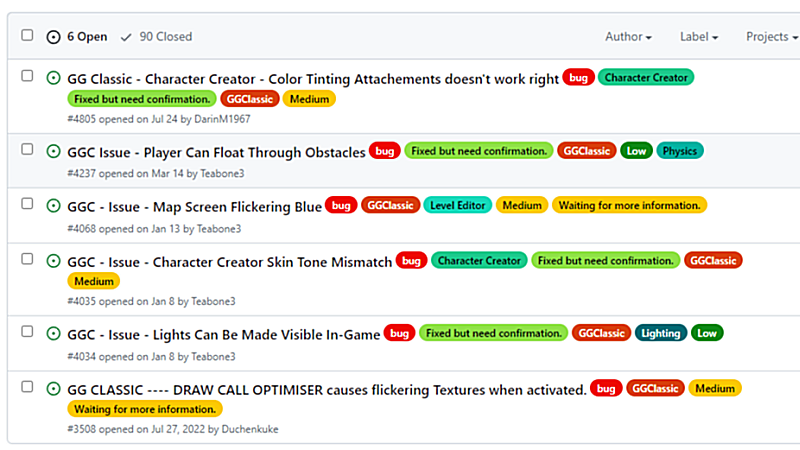Click open-issue icon for Lights Visible In-Game issue
Image resolution: width=800 pixels, height=450 pixels.
pos(54,333)
